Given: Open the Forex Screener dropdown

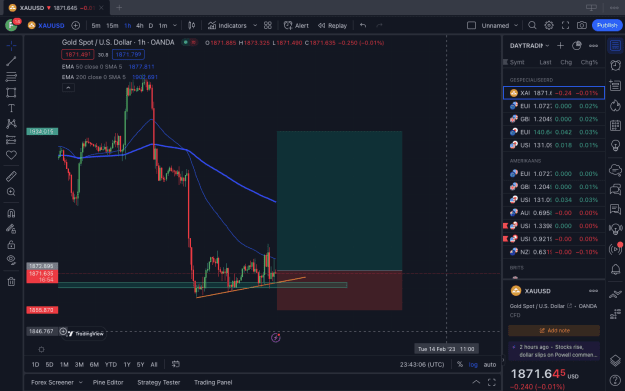Looking at the screenshot, I should (57, 383).
